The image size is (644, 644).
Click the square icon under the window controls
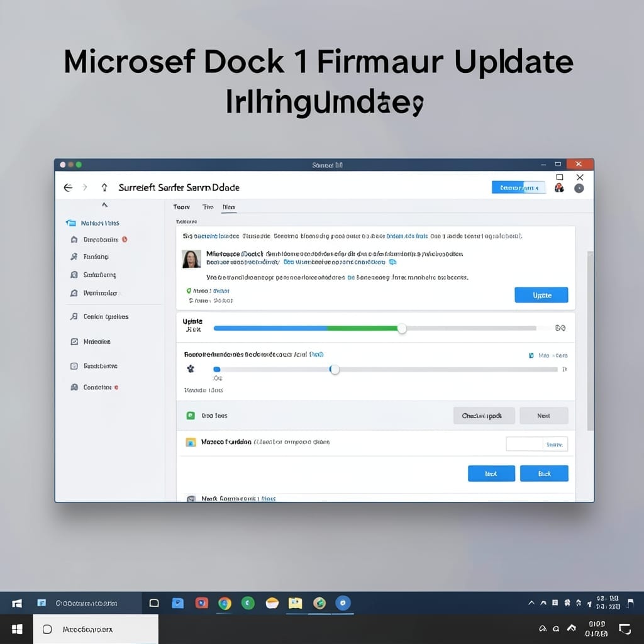[x=559, y=177]
